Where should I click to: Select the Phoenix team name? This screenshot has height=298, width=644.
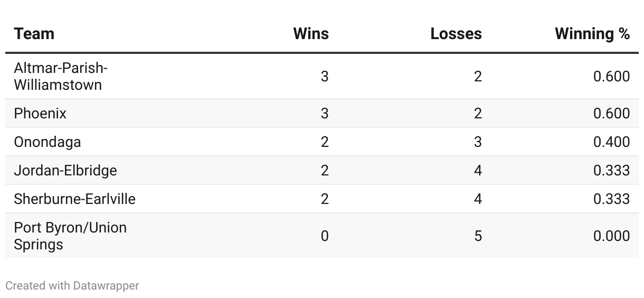pos(40,114)
